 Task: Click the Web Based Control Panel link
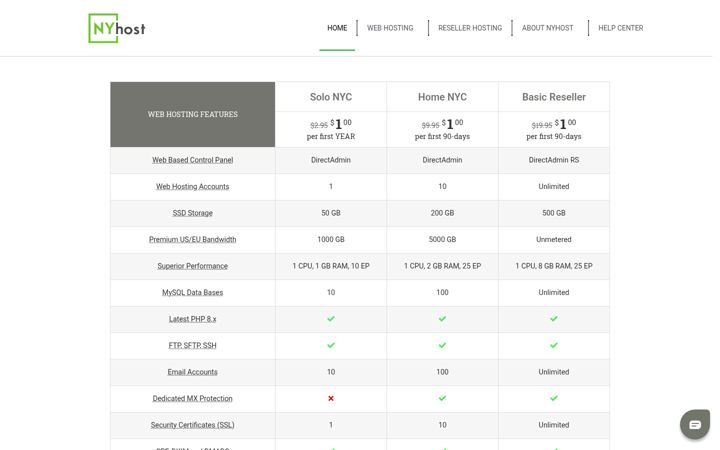coord(192,160)
